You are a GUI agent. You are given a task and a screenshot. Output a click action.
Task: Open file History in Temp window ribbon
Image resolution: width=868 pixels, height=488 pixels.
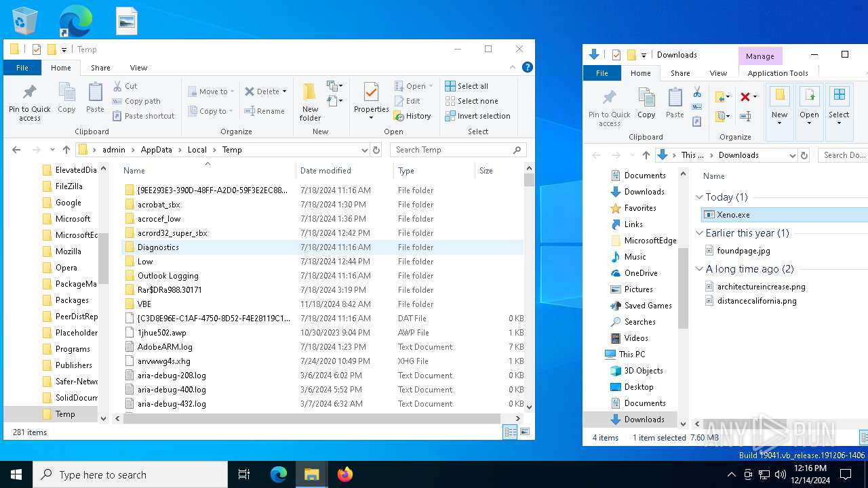pyautogui.click(x=413, y=116)
